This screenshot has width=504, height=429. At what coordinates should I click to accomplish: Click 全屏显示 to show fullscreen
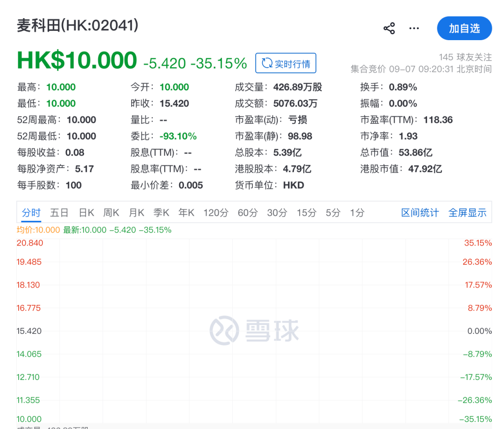point(467,212)
